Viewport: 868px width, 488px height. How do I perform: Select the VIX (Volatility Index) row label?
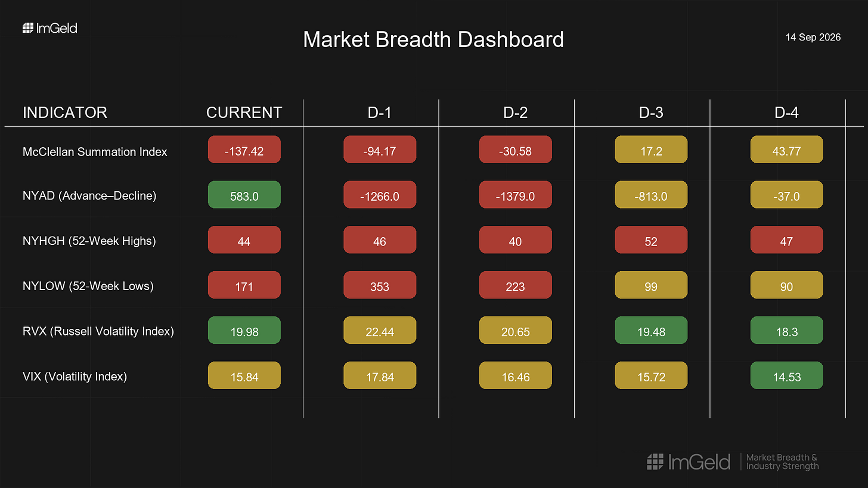coord(75,377)
